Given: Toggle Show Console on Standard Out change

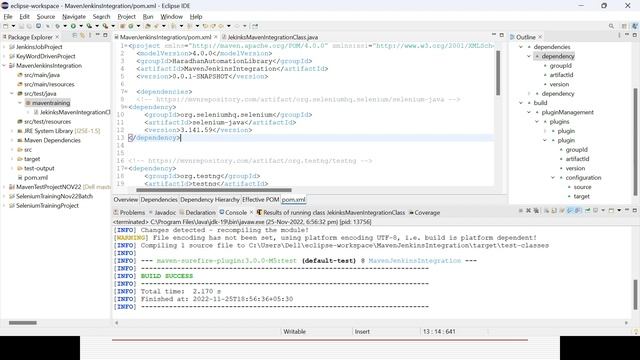Looking at the screenshot, I should click(x=570, y=211).
